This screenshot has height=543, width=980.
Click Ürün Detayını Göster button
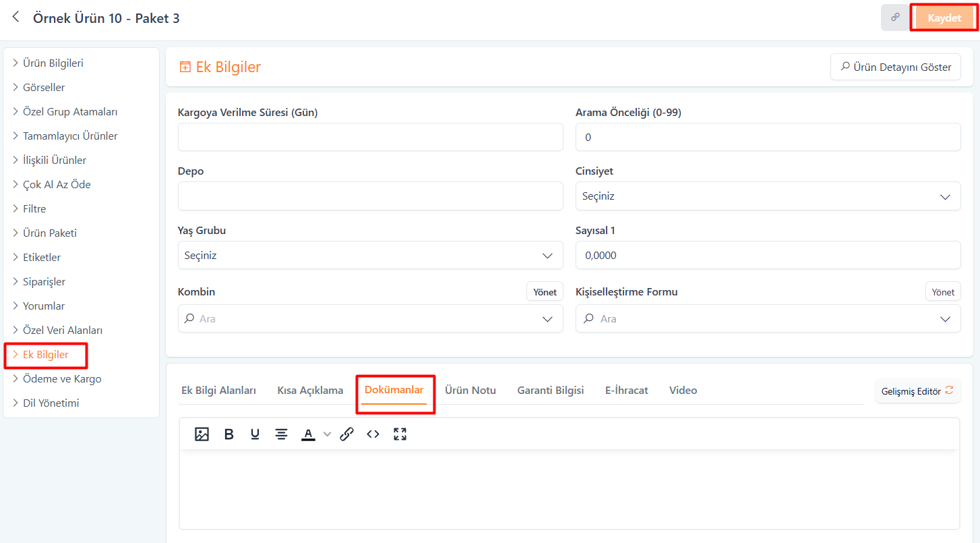(895, 67)
